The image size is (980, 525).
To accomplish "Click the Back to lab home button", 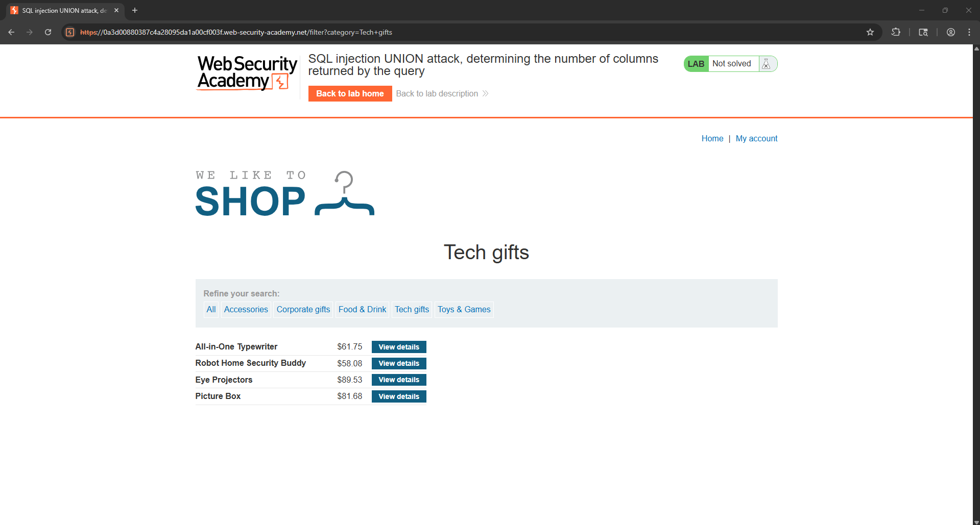I will pyautogui.click(x=350, y=93).
